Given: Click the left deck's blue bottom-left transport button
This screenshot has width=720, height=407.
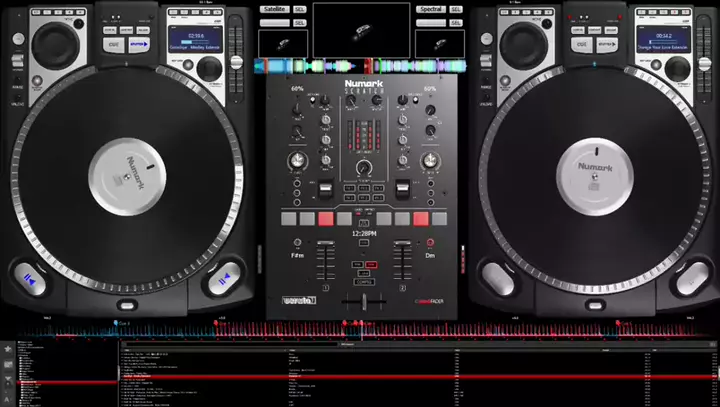Looking at the screenshot, I should click(30, 279).
